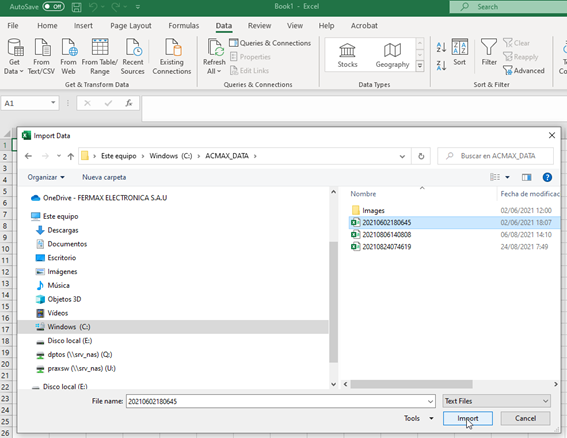The width and height of the screenshot is (567, 438).
Task: Open the File tab
Action: coord(13,26)
